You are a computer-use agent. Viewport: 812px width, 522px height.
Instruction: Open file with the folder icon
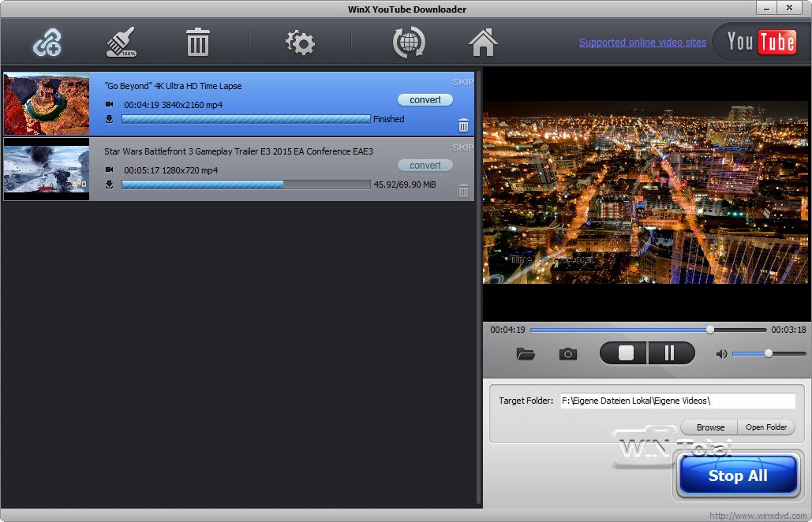pyautogui.click(x=525, y=354)
